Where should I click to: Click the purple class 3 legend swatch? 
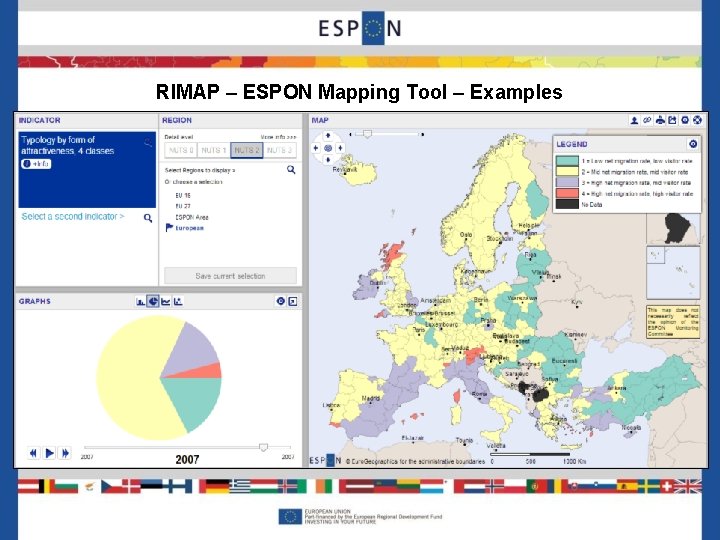tap(567, 183)
